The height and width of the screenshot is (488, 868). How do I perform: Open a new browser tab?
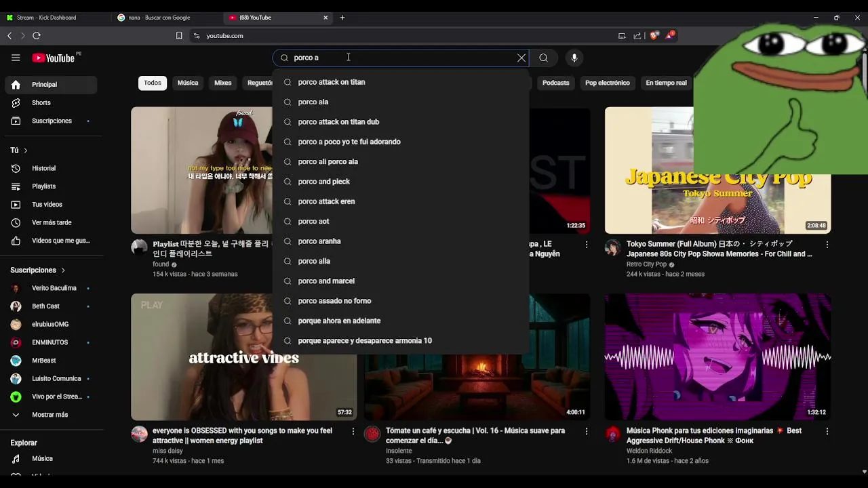coord(342,18)
